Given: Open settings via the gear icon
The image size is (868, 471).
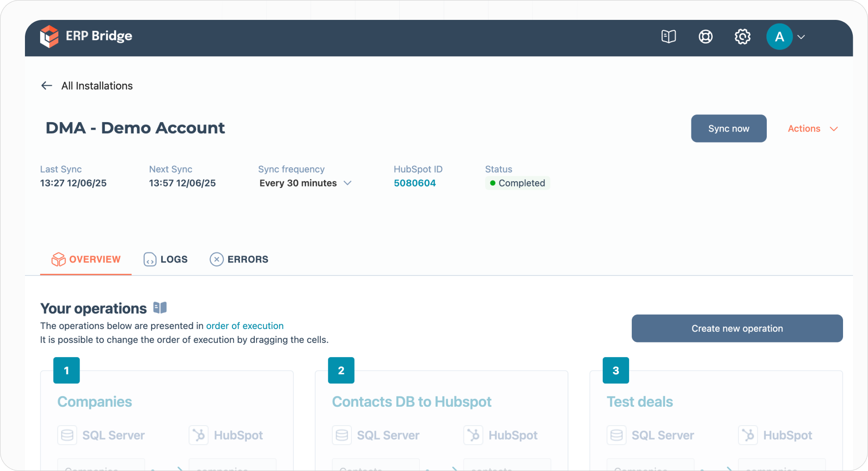Looking at the screenshot, I should click(x=742, y=37).
